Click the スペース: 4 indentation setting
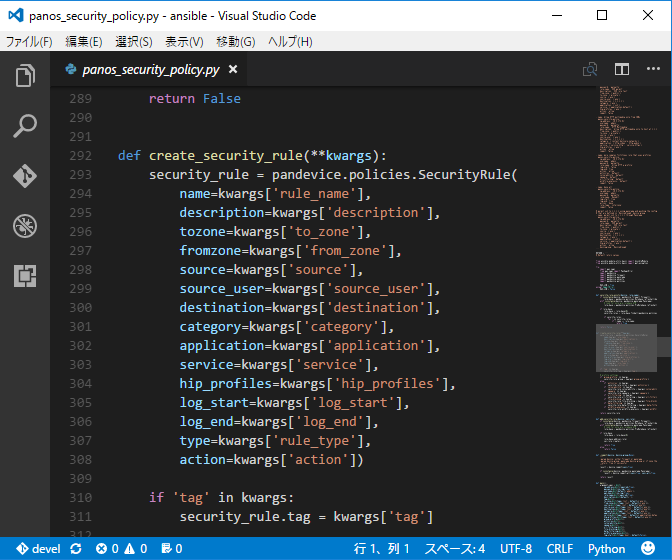 click(x=454, y=549)
